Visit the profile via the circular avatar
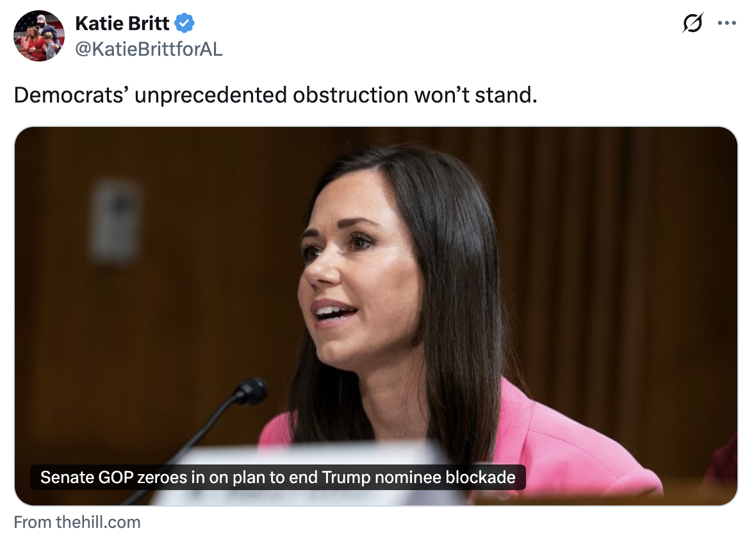756x542 pixels. [x=38, y=36]
